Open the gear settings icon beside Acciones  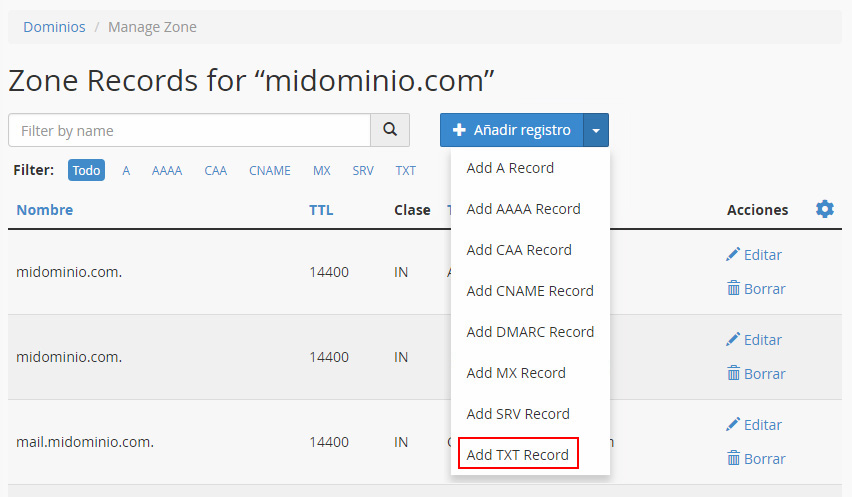824,209
